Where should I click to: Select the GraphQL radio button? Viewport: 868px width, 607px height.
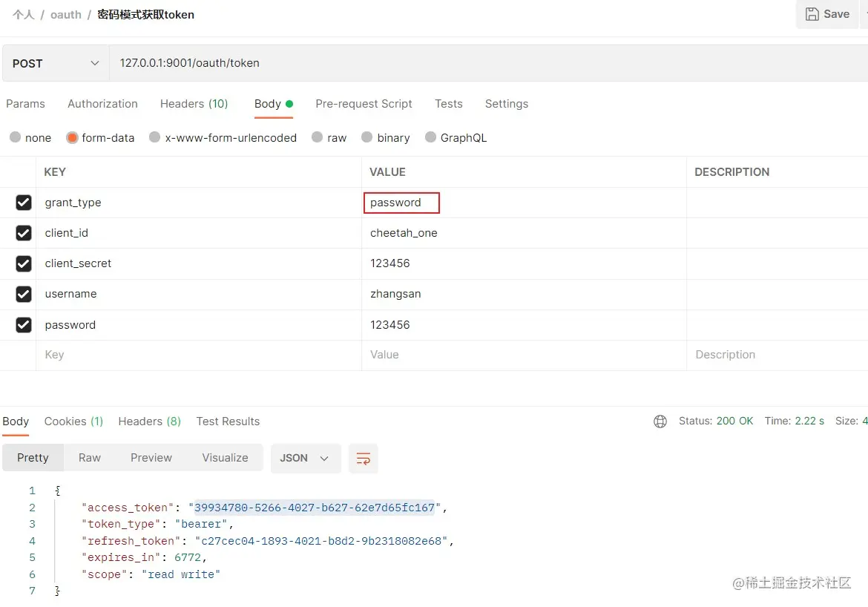[431, 137]
